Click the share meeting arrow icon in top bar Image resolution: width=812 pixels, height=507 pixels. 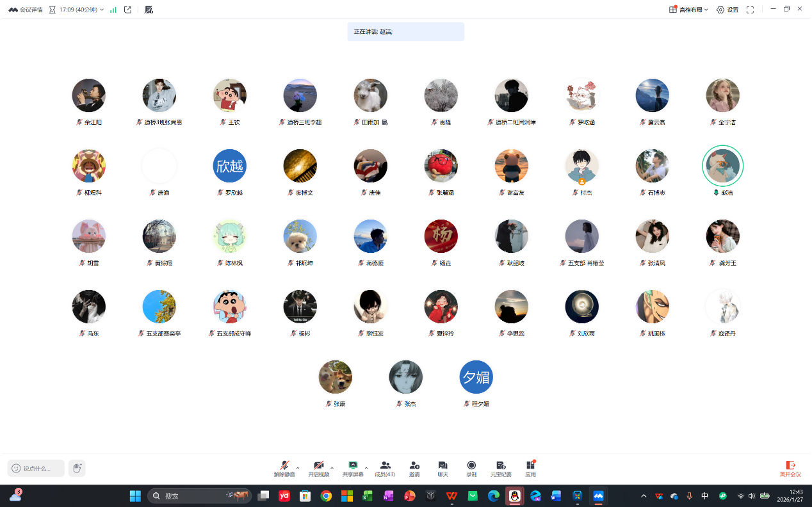coord(127,10)
